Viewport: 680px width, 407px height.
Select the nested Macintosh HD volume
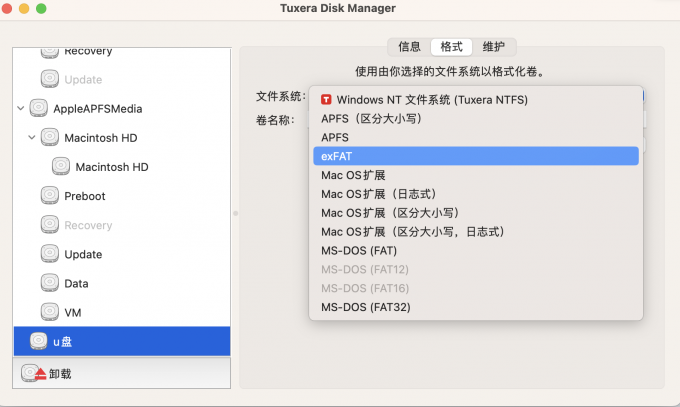(x=122, y=167)
